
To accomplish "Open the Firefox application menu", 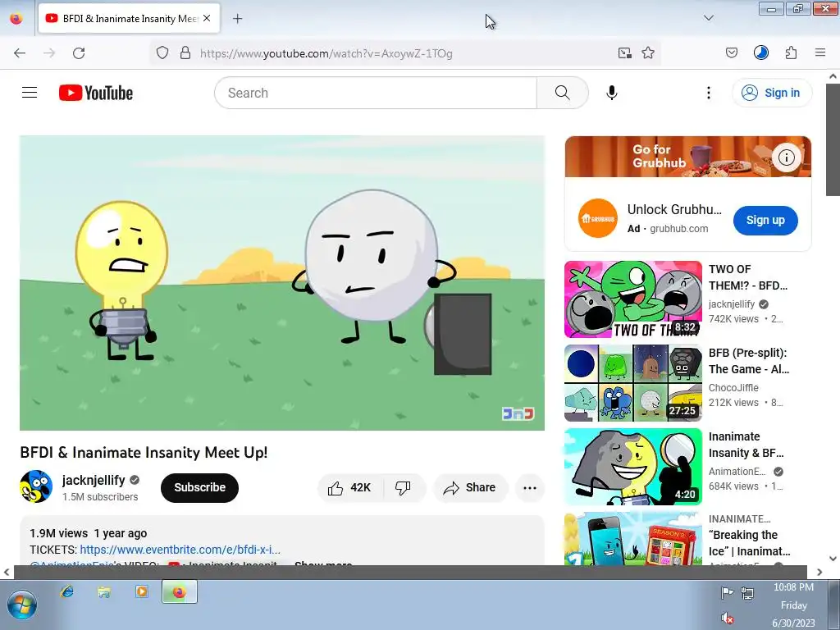I will (820, 53).
